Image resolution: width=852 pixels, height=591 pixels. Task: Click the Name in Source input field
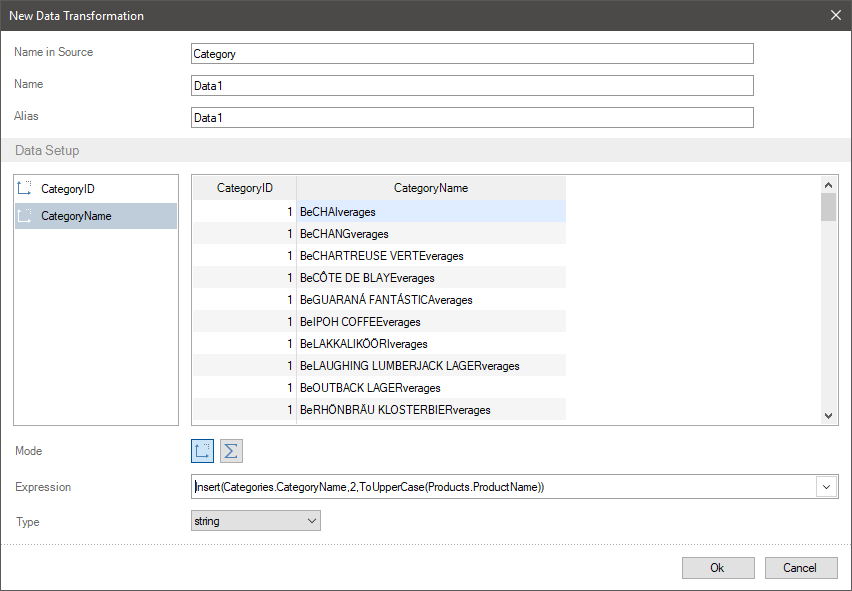coord(471,54)
